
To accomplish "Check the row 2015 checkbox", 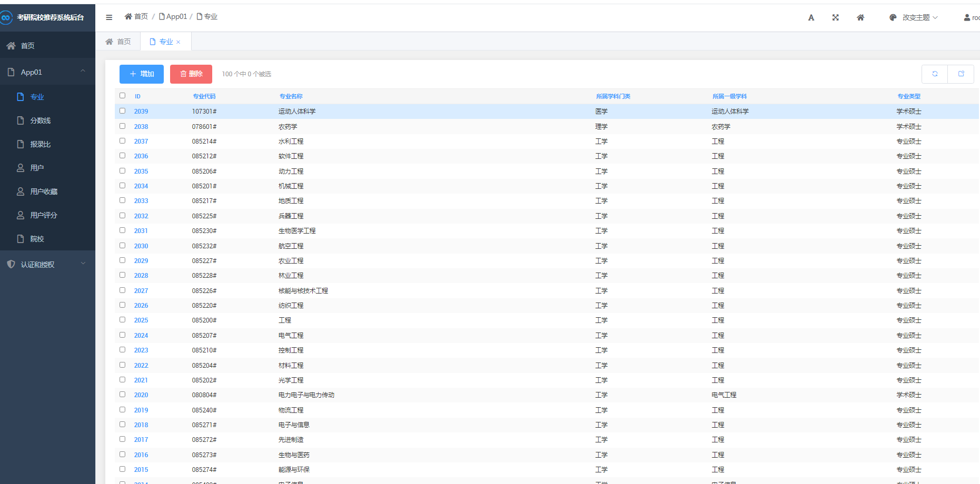I will (x=122, y=469).
